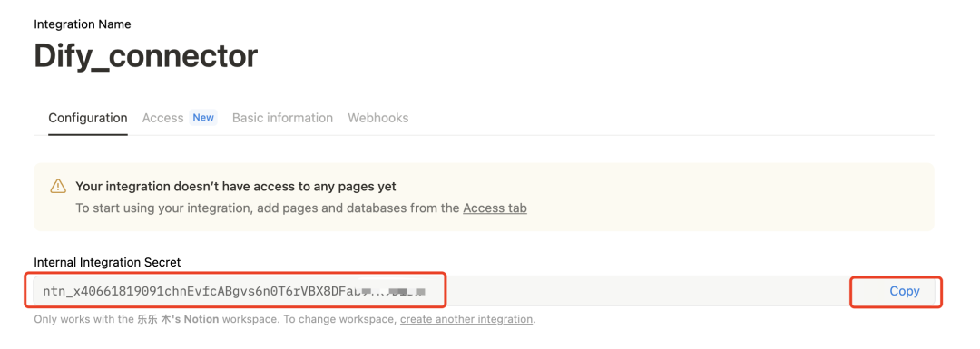Click the Internal Integration Secret label
This screenshot has width=980, height=349.
(x=107, y=262)
